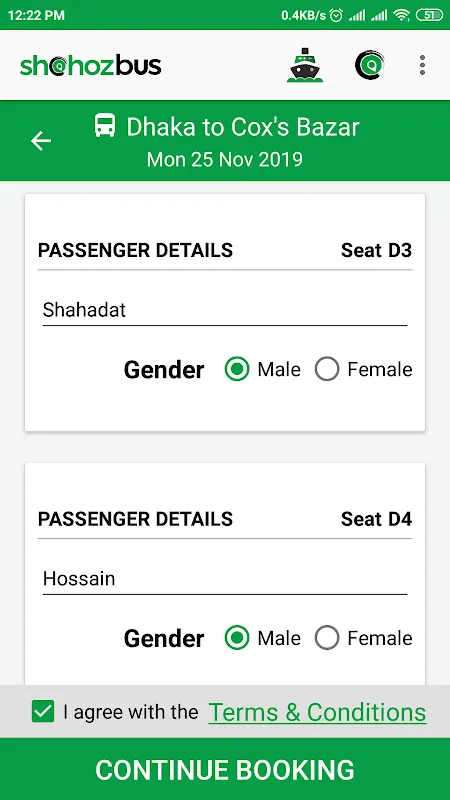Image resolution: width=450 pixels, height=800 pixels.
Task: Open the round green chat support icon
Action: [x=370, y=65]
